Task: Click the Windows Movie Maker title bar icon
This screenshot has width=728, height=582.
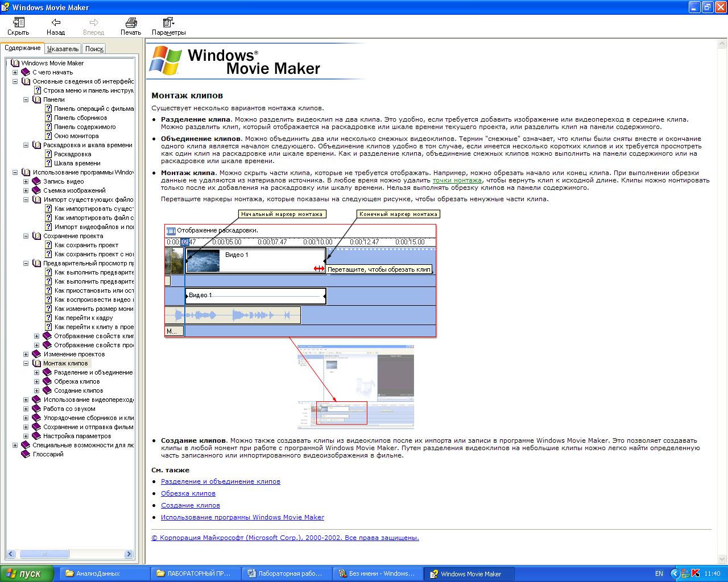Action: tap(6, 7)
